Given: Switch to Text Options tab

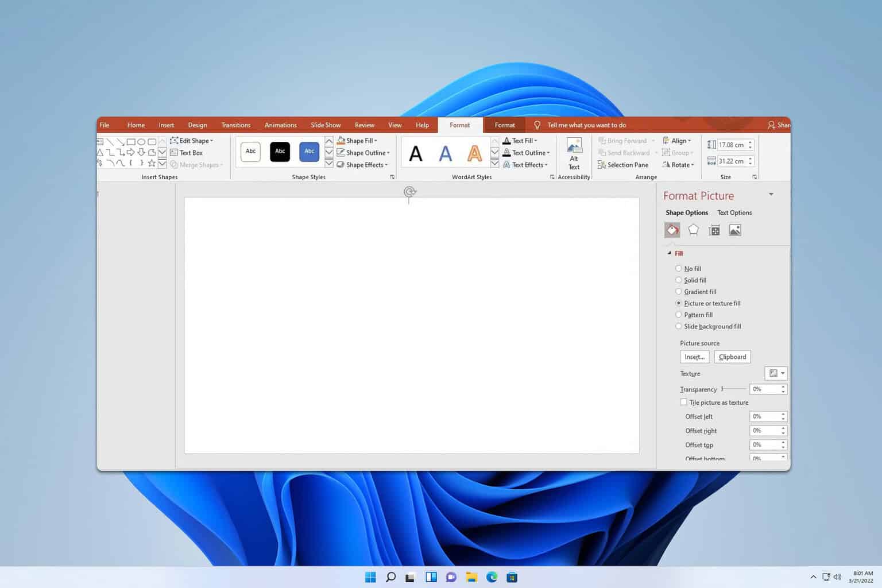Looking at the screenshot, I should 734,212.
